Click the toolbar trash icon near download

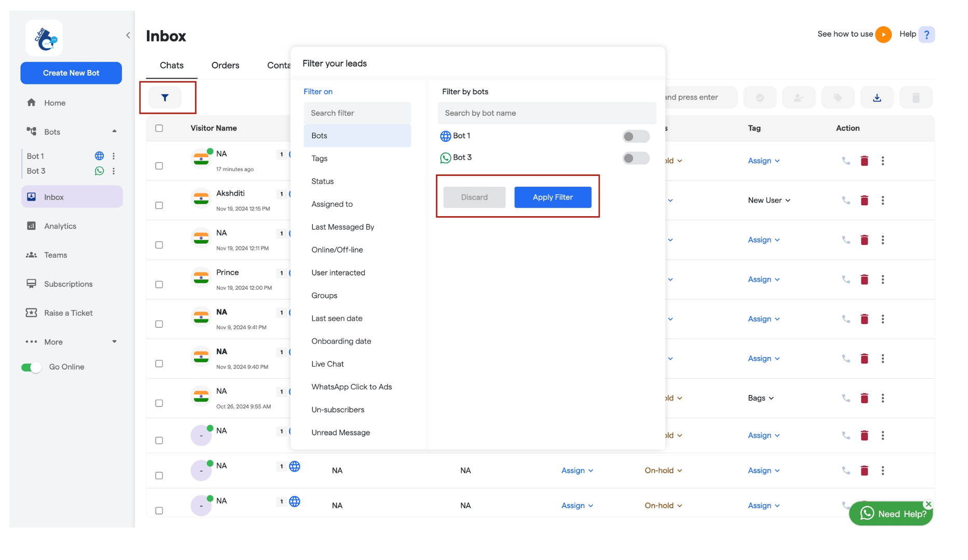point(916,97)
